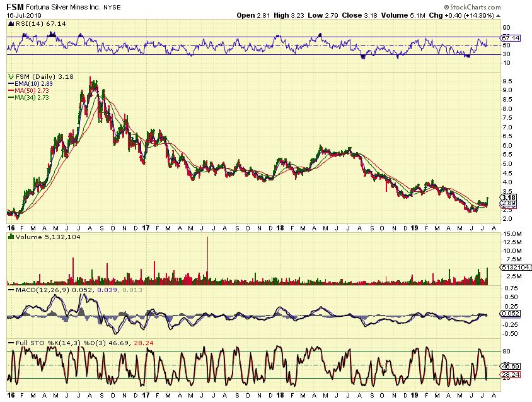Click the 'Volume 5.1M' header value
532x402 pixels.
403,15
